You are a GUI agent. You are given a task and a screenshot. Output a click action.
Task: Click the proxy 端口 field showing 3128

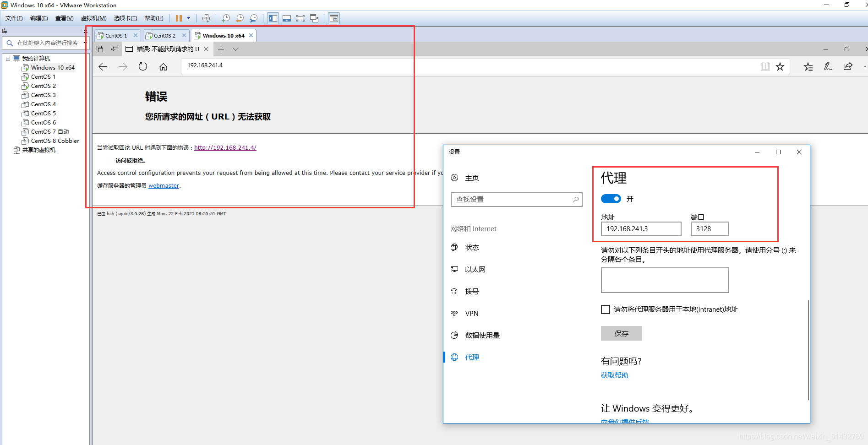pyautogui.click(x=710, y=229)
